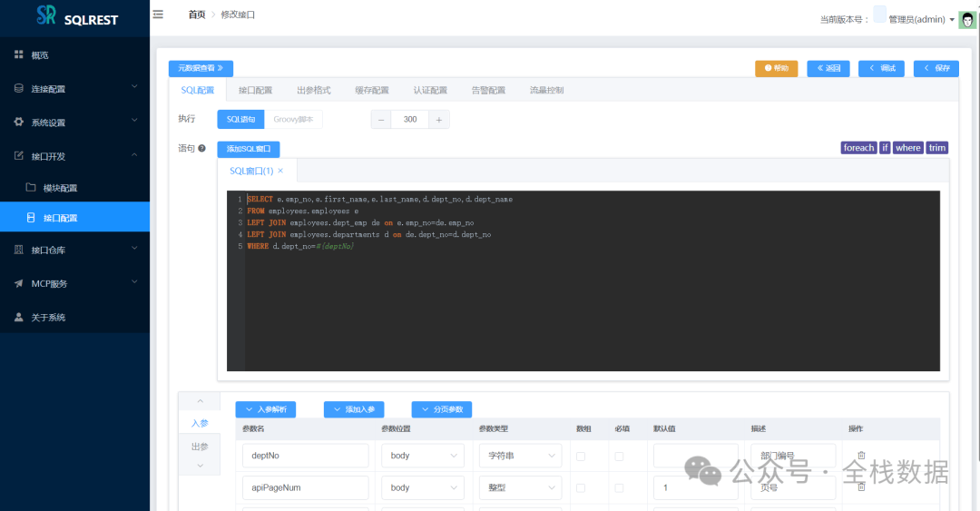The width and height of the screenshot is (980, 511).
Task: Click the admin user avatar
Action: click(x=966, y=20)
